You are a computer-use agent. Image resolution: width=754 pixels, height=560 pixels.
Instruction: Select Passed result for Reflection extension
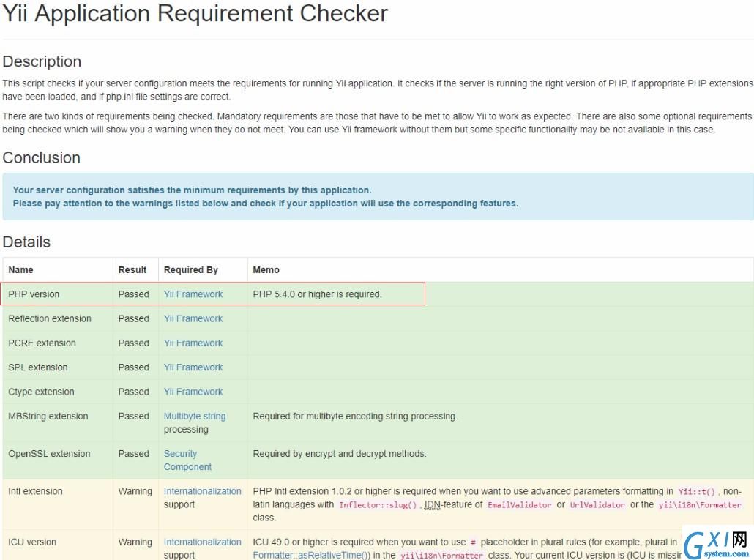pyautogui.click(x=134, y=318)
